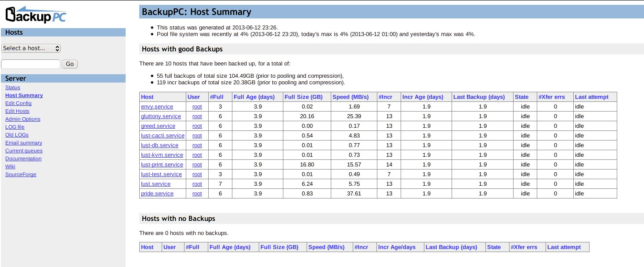Sort good backups by Full Age (days)

point(254,97)
